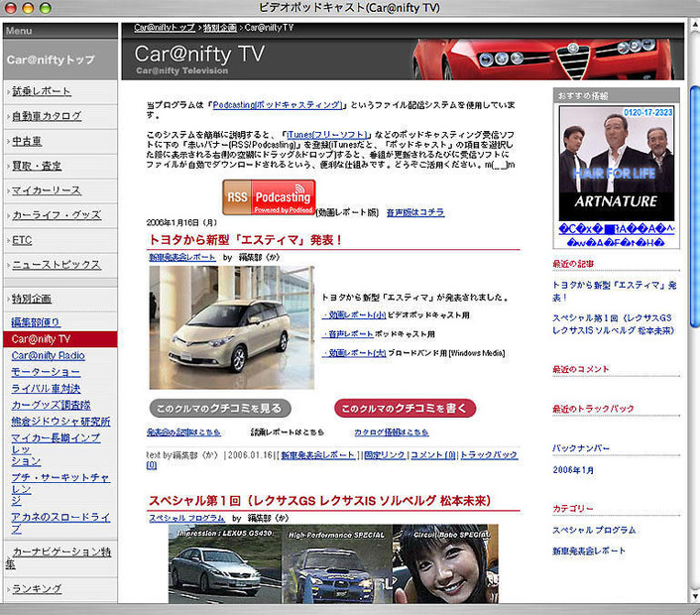Screen dimensions: 700x615
Task: Open モーターショー sidebar link
Action: 46,372
